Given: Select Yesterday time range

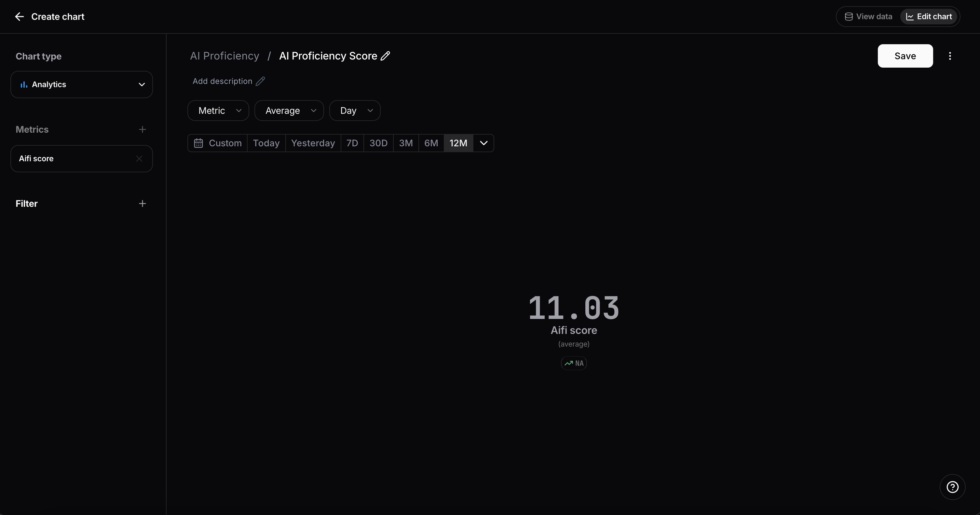Looking at the screenshot, I should (x=313, y=143).
